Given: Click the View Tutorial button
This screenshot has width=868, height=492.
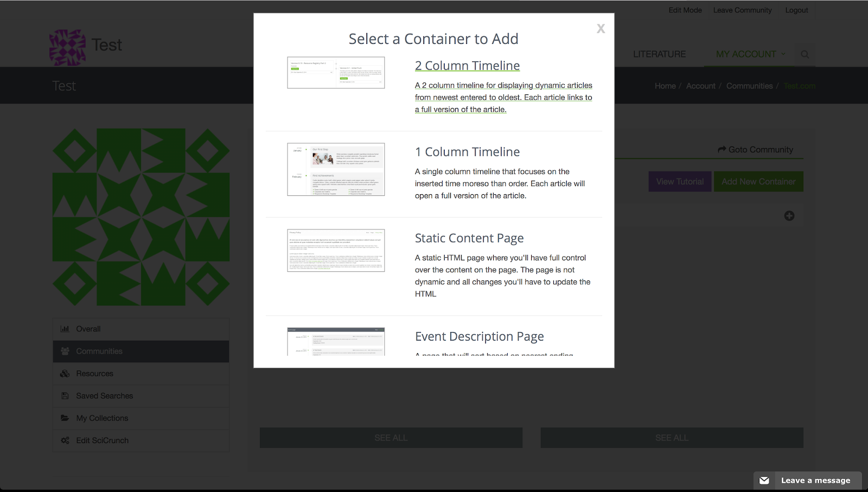Looking at the screenshot, I should coord(680,182).
